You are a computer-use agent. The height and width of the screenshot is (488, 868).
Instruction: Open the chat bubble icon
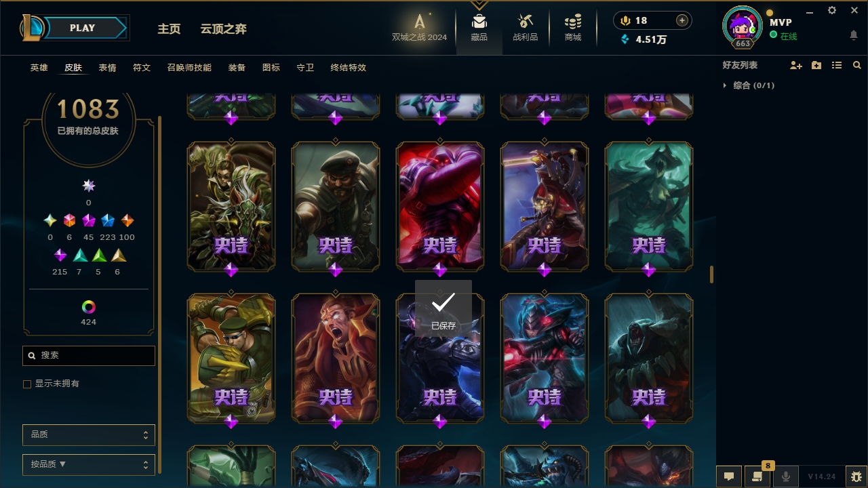pos(729,476)
